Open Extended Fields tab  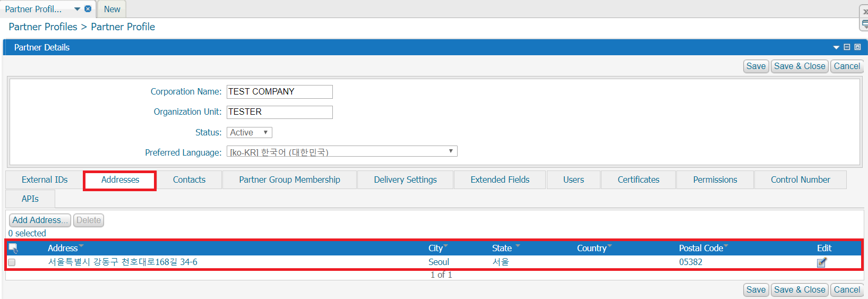coord(500,180)
